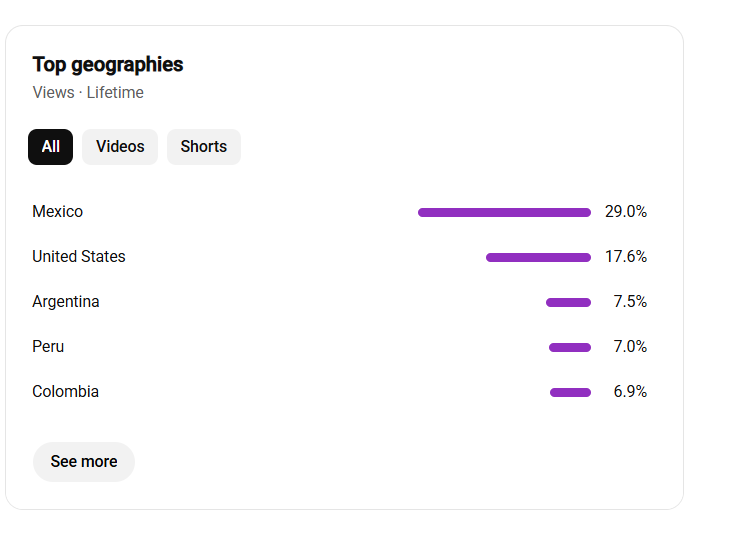Switch to the Videos filter
The image size is (736, 533).
[x=120, y=147]
